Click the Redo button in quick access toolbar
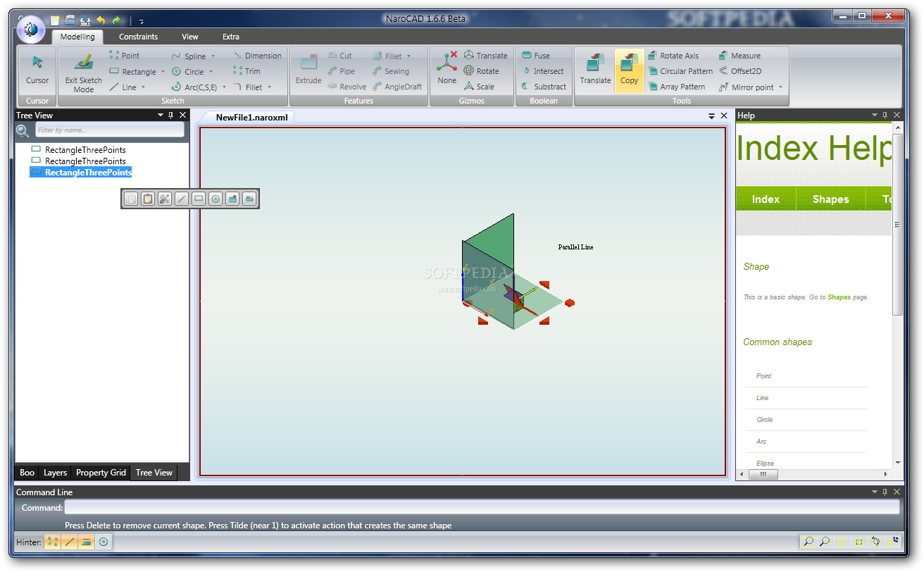The image size is (924, 572). [x=116, y=20]
